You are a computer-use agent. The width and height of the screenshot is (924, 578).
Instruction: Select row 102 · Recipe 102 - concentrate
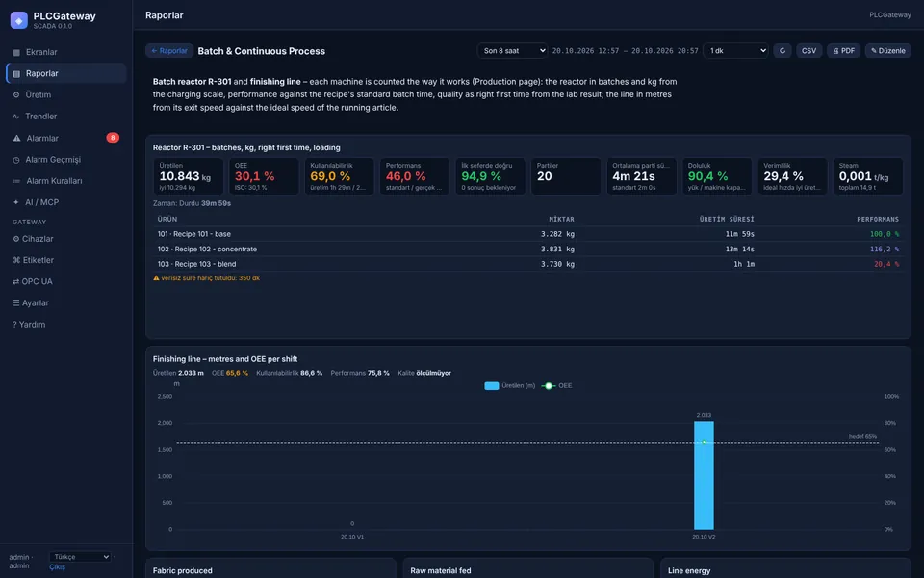pos(528,249)
